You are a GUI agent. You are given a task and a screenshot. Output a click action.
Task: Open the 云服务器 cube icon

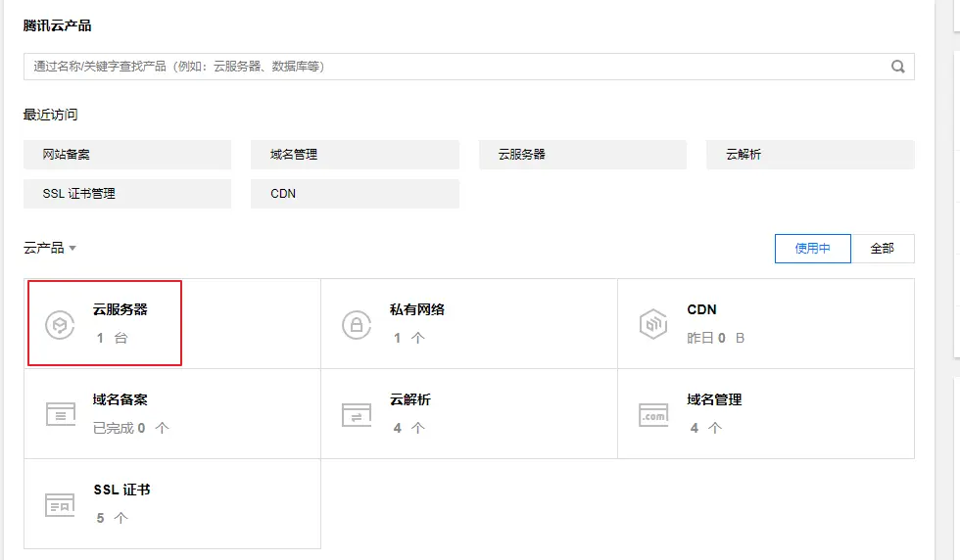(60, 325)
